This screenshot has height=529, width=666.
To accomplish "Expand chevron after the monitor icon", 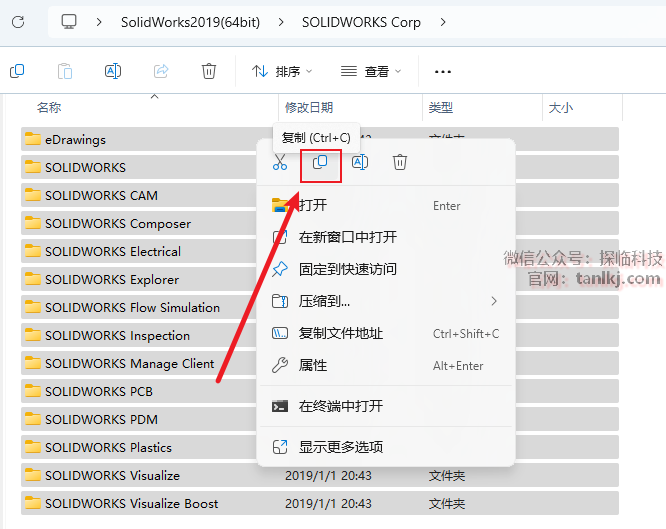I will [x=99, y=22].
